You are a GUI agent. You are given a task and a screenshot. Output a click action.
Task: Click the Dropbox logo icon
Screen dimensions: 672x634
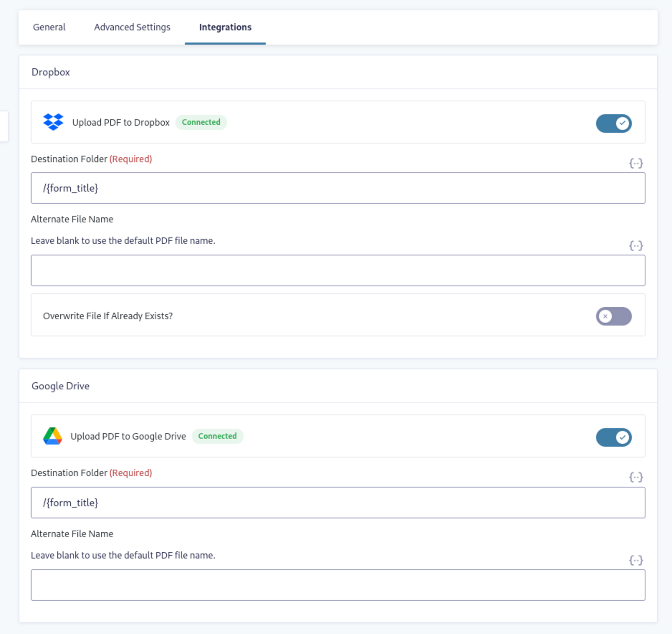[53, 122]
